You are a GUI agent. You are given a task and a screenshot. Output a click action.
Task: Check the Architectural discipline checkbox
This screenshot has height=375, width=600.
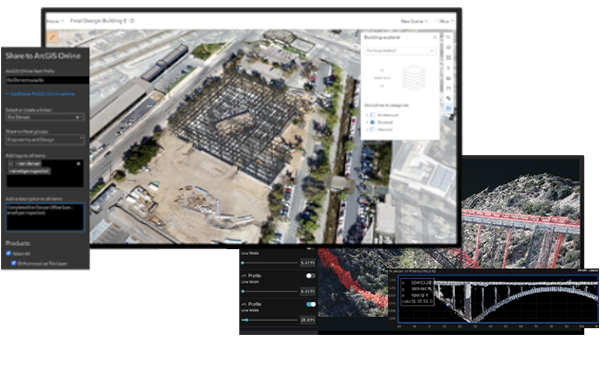[372, 115]
